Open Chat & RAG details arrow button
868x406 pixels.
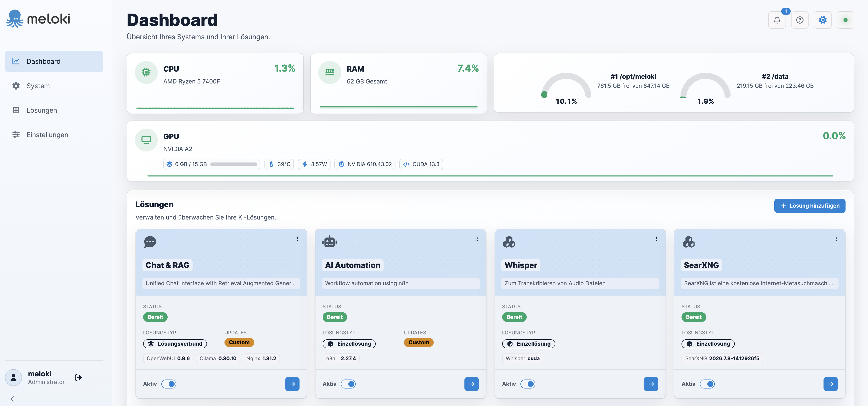tap(292, 384)
